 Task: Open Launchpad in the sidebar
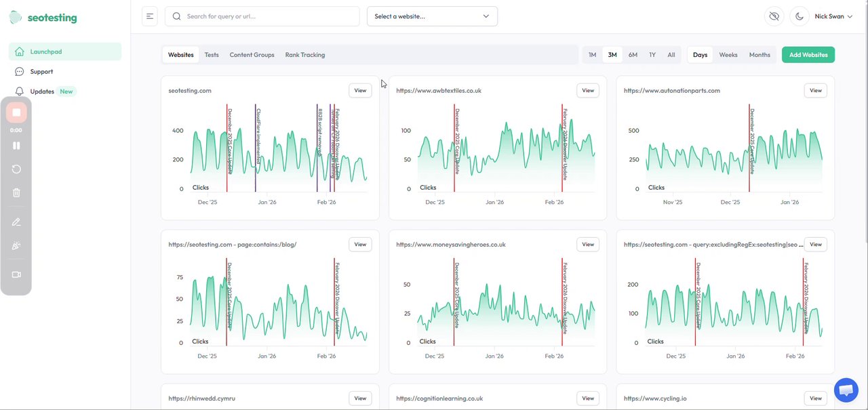click(x=65, y=52)
